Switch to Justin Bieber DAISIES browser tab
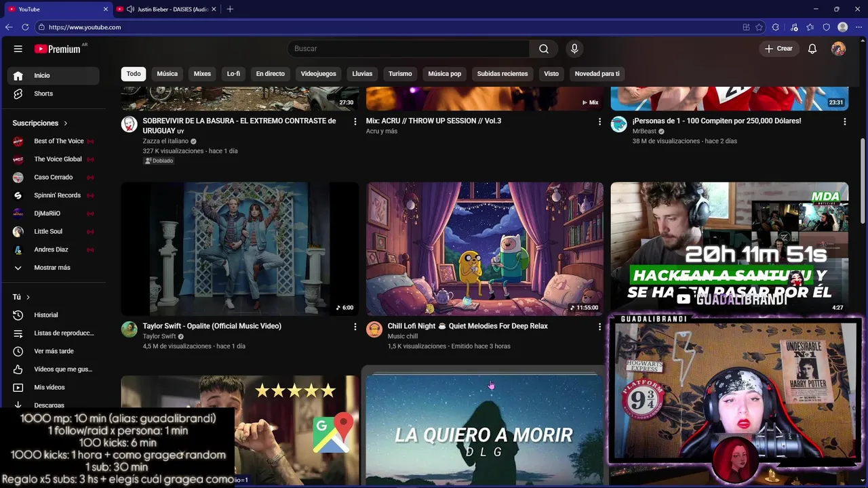The image size is (868, 488). pyautogui.click(x=167, y=9)
